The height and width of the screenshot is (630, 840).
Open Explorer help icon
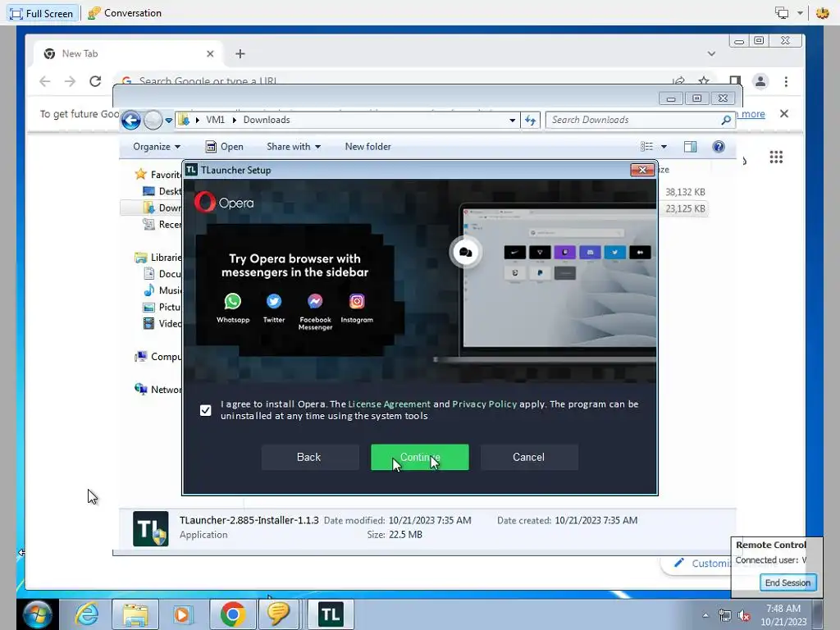pos(719,147)
